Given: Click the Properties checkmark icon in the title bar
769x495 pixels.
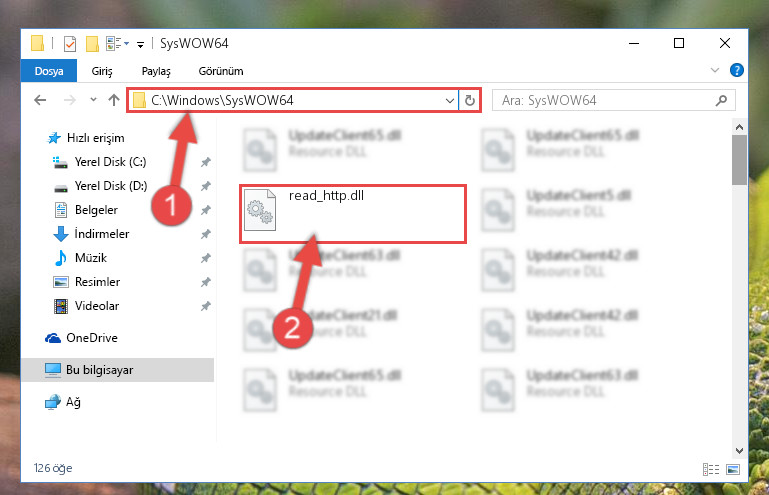Looking at the screenshot, I should [x=70, y=44].
